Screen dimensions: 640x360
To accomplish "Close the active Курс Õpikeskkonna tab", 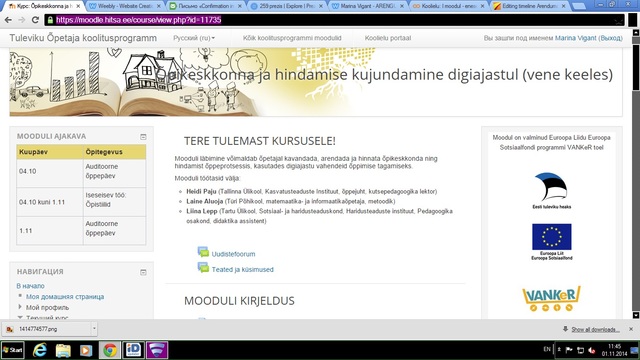I will click(x=78, y=6).
